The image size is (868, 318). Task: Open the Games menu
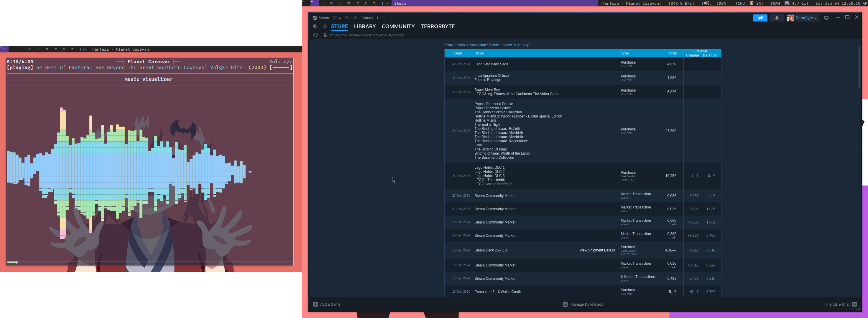367,18
